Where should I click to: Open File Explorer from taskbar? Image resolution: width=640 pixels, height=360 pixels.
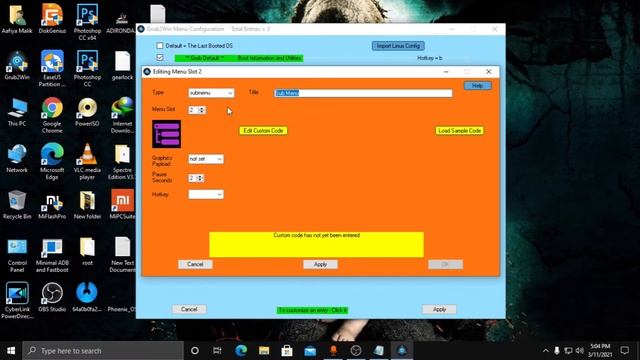(264, 351)
